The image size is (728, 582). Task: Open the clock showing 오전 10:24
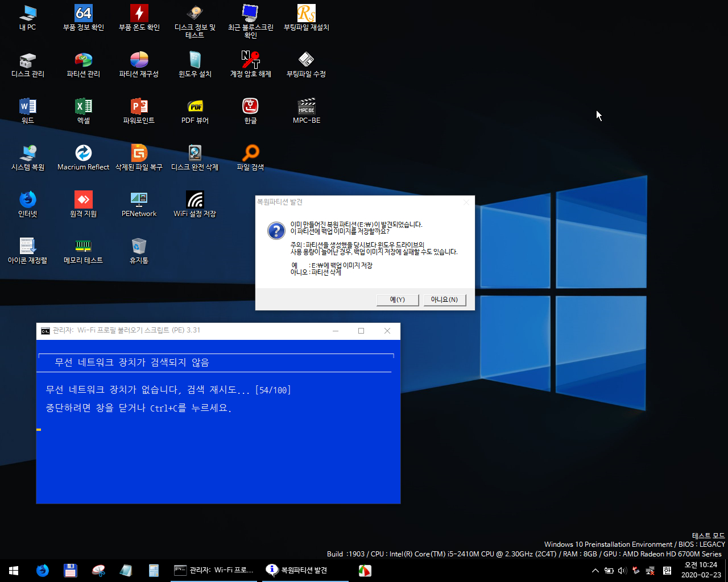point(701,570)
